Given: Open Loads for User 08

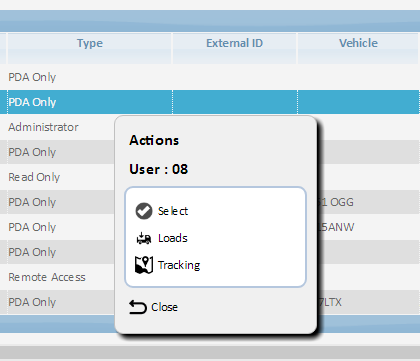Looking at the screenshot, I should coord(173,238).
